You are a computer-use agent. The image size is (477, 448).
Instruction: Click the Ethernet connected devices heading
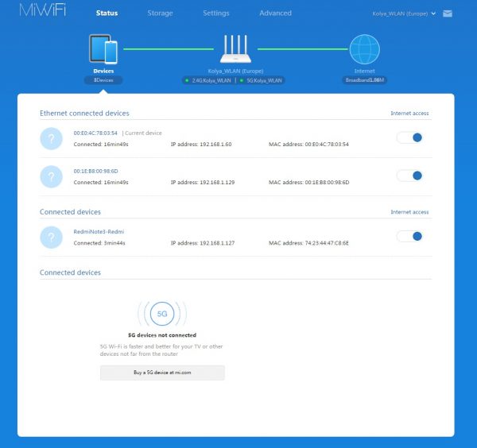click(x=84, y=114)
